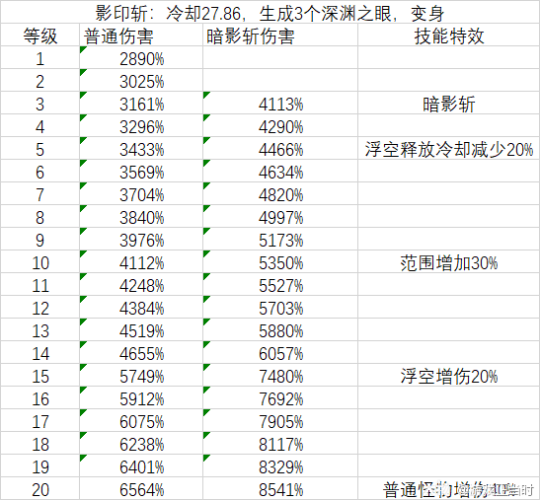Select cell with value 5880%

(280, 330)
